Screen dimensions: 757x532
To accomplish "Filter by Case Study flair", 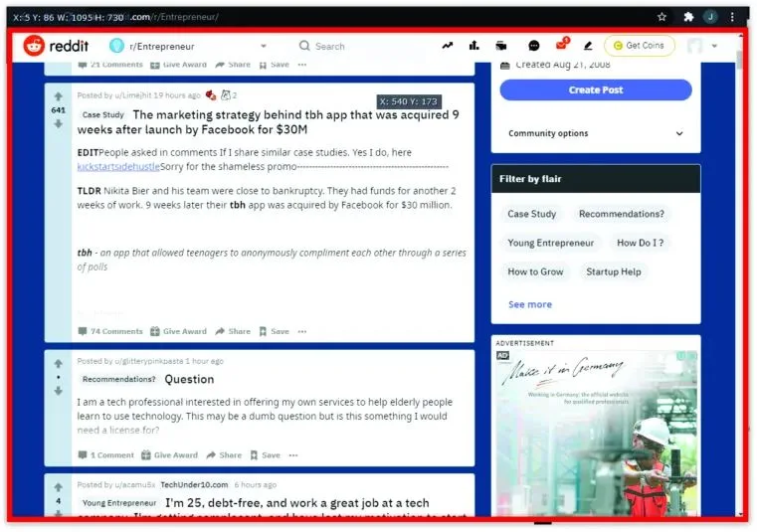I will tap(531, 214).
